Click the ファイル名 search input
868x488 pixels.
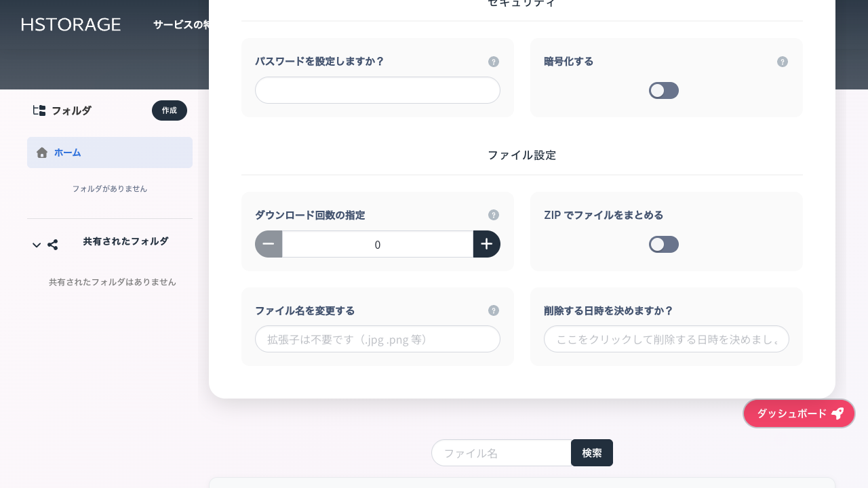502,453
